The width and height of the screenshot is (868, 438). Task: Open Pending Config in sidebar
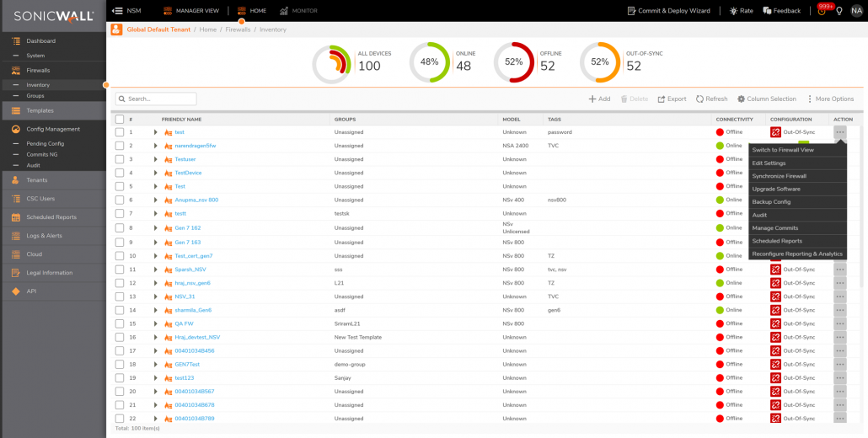[x=46, y=144]
